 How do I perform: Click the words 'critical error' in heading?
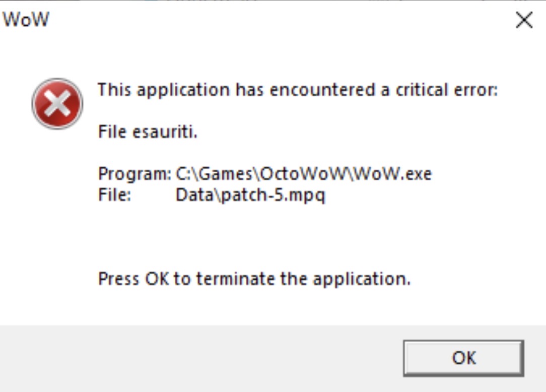tap(446, 90)
